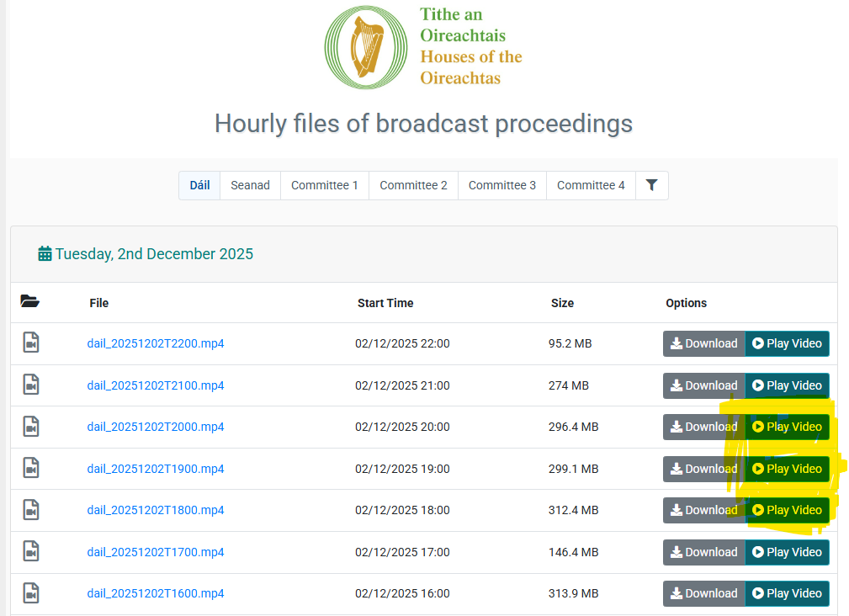
Task: Click video file icon for dail_20251202T1900.mp4
Action: click(31, 469)
